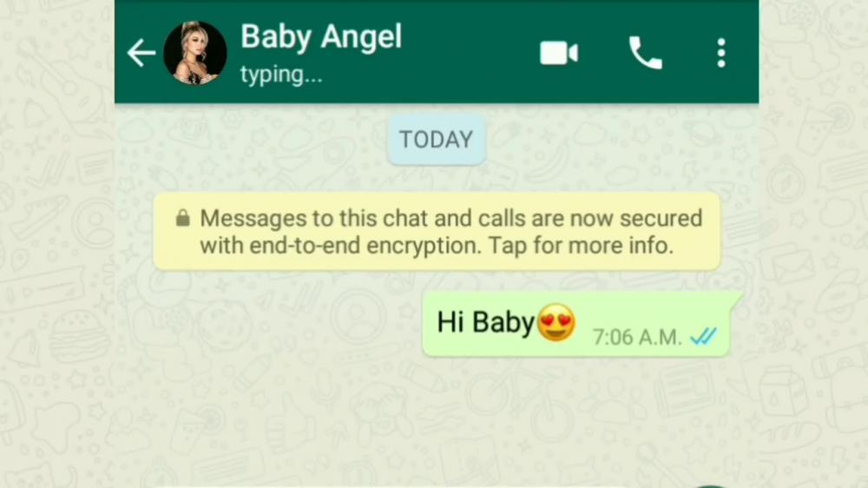The height and width of the screenshot is (488, 868).
Task: Click the words 'end-to-end encryption' in banner
Action: (365, 246)
